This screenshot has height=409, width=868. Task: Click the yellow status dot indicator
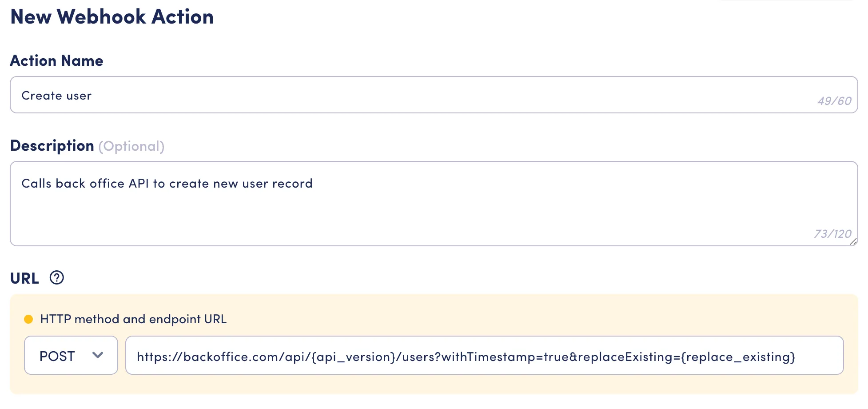pos(28,319)
